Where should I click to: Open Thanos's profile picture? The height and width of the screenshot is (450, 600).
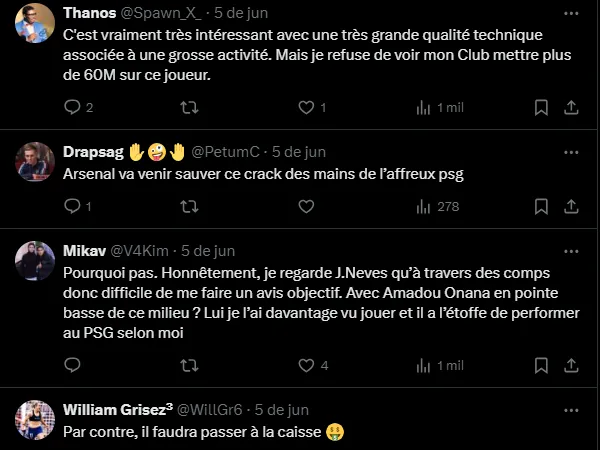tap(34, 23)
